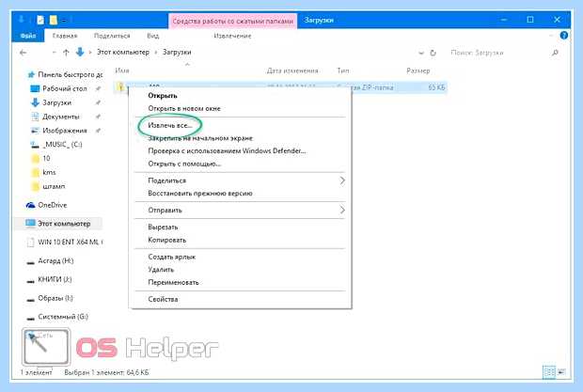Viewport: 583px width, 392px height.
Task: Click the 65 КБ size cell
Action: click(436, 87)
